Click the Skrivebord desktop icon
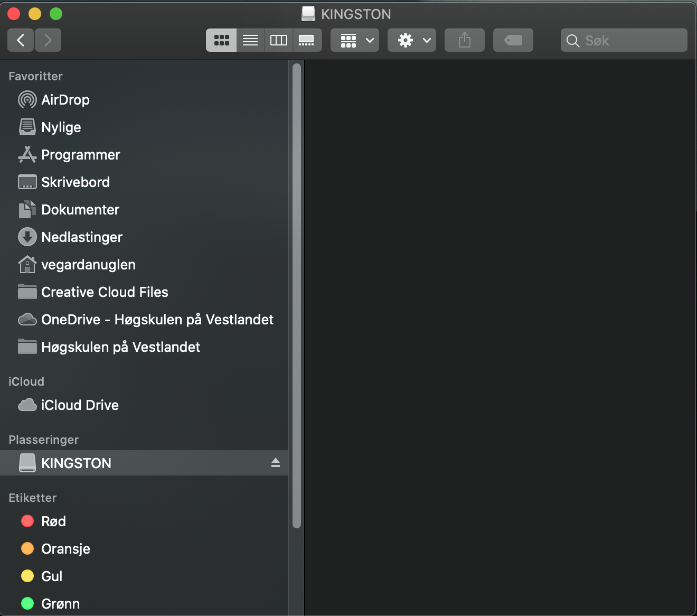The image size is (697, 616). click(x=27, y=182)
